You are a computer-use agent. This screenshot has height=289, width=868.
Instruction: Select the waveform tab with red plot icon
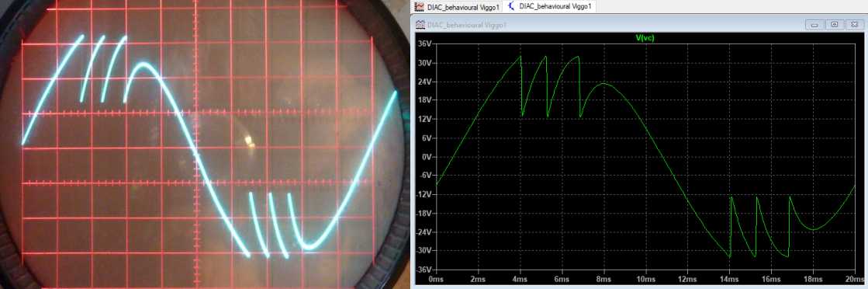(x=458, y=7)
